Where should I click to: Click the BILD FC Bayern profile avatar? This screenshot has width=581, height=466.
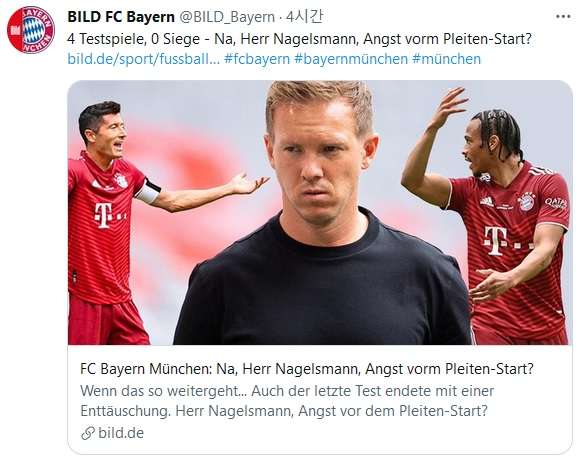point(31,30)
